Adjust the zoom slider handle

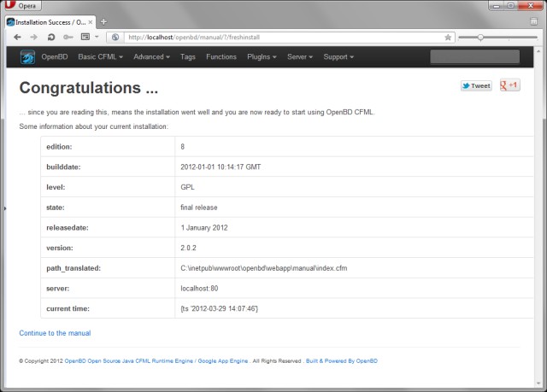(480, 38)
